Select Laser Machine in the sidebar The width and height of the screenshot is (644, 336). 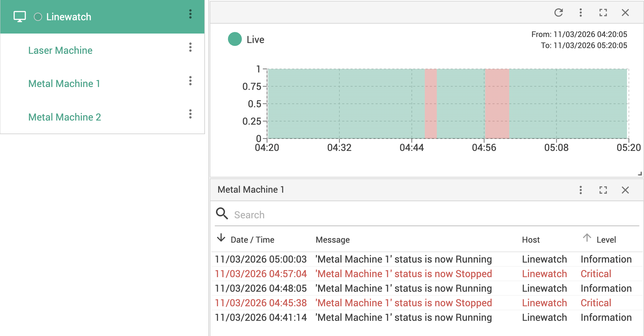(x=60, y=50)
